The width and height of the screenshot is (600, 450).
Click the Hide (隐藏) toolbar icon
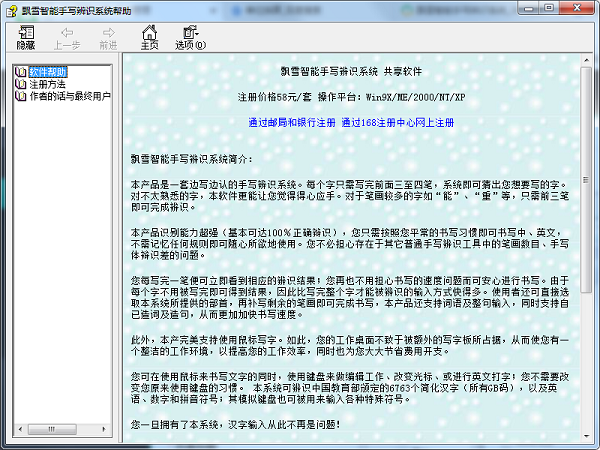(26, 38)
